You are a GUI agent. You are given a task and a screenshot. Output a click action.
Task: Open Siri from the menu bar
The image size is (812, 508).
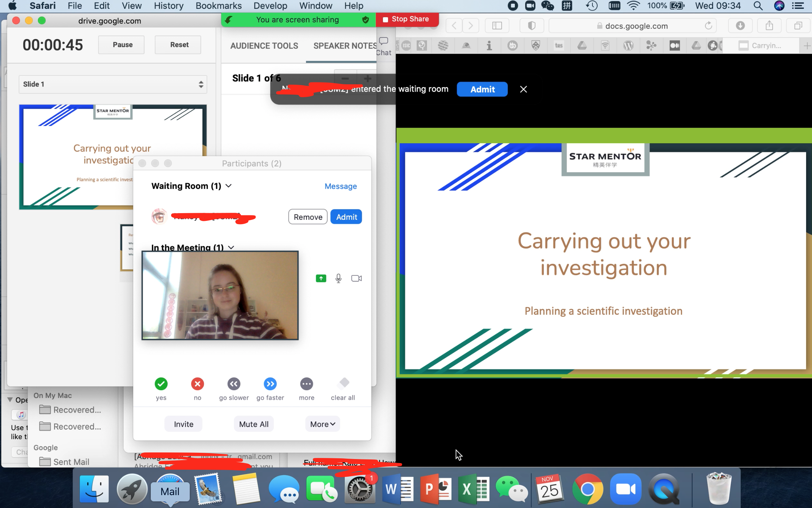coord(779,6)
